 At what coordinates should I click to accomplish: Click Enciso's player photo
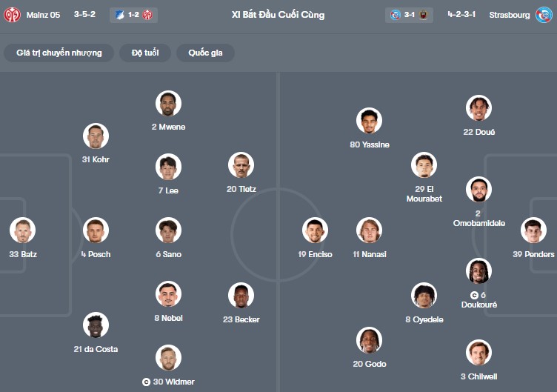pyautogui.click(x=315, y=230)
